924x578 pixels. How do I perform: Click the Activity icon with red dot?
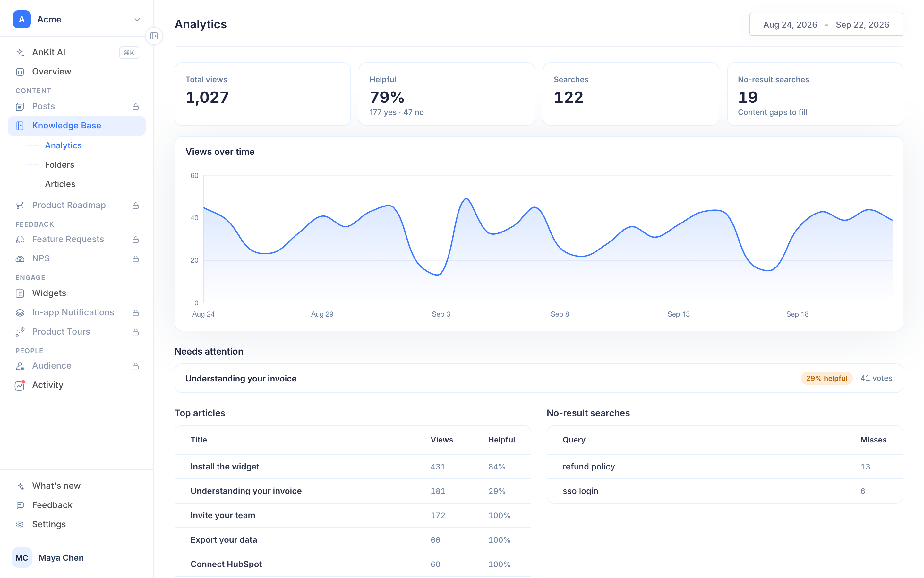pyautogui.click(x=20, y=385)
